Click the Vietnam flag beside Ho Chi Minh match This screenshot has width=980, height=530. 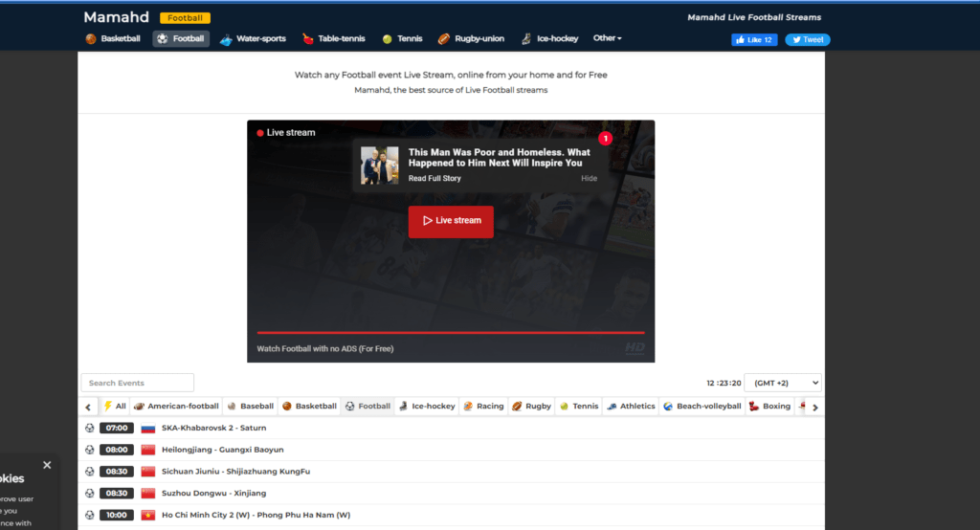[x=148, y=515]
